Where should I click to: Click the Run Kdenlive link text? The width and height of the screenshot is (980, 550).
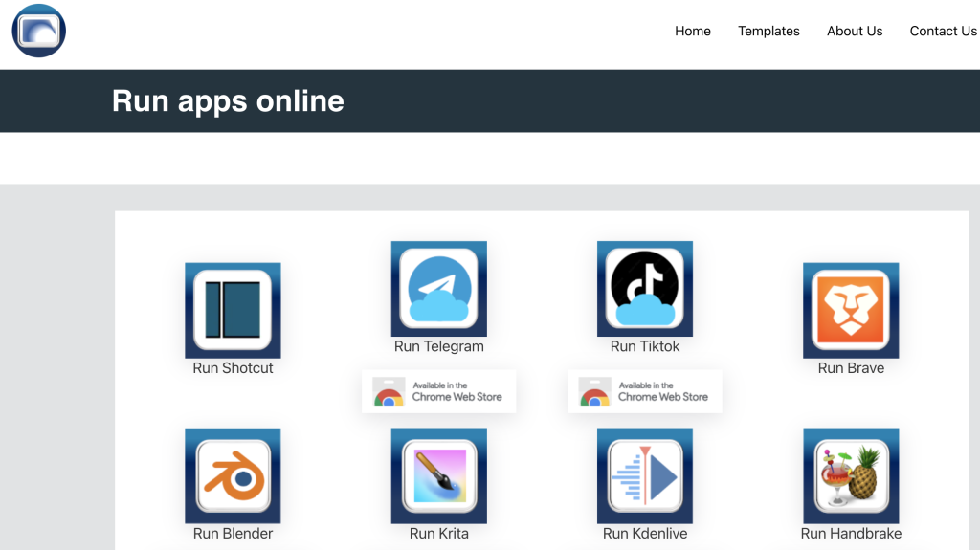tap(644, 533)
